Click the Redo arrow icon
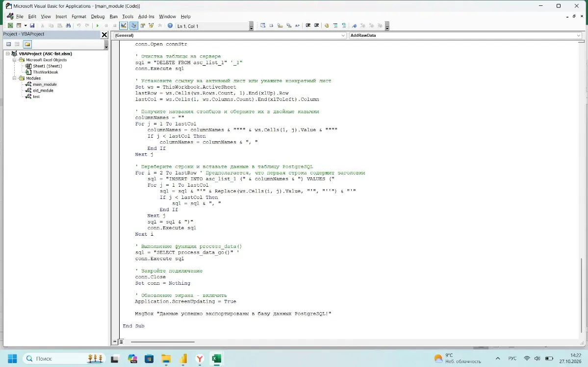 click(x=87, y=25)
